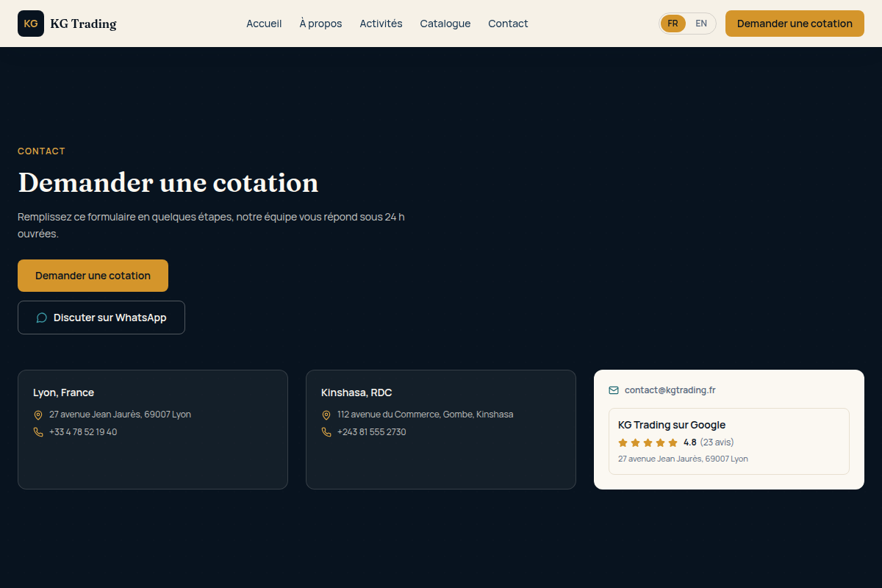Image resolution: width=882 pixels, height=588 pixels.
Task: Click the Lyon phone icon
Action: 38,432
